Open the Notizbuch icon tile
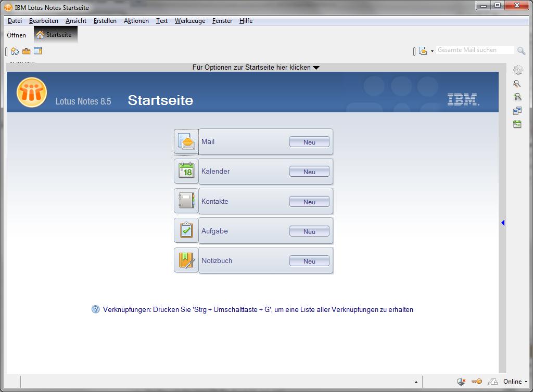Image resolution: width=533 pixels, height=392 pixels. pos(186,260)
